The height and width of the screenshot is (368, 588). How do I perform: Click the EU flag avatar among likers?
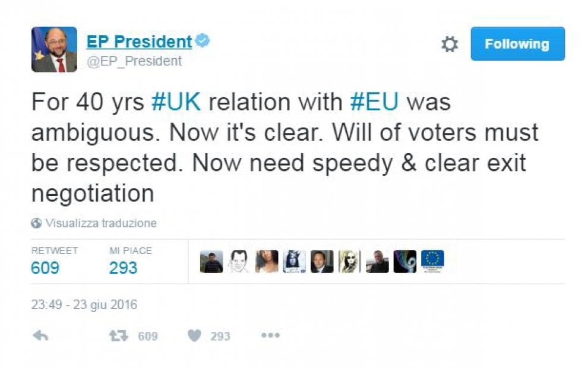point(432,261)
